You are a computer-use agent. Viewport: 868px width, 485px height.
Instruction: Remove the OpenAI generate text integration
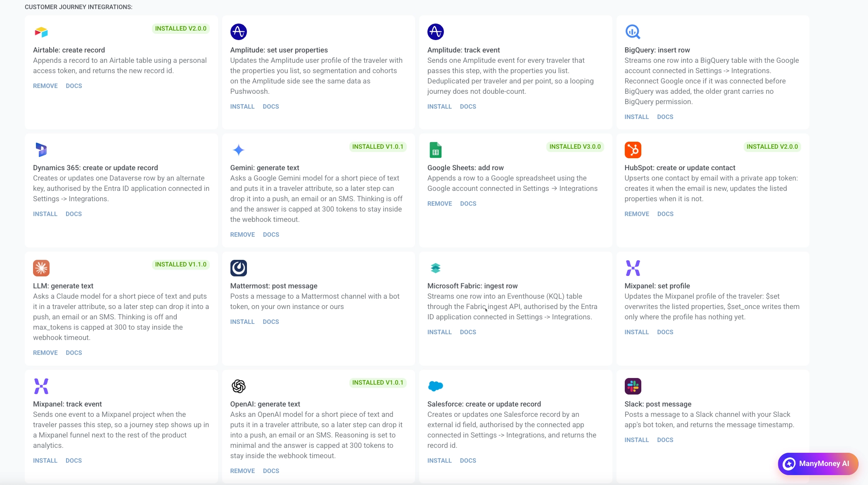[242, 471]
